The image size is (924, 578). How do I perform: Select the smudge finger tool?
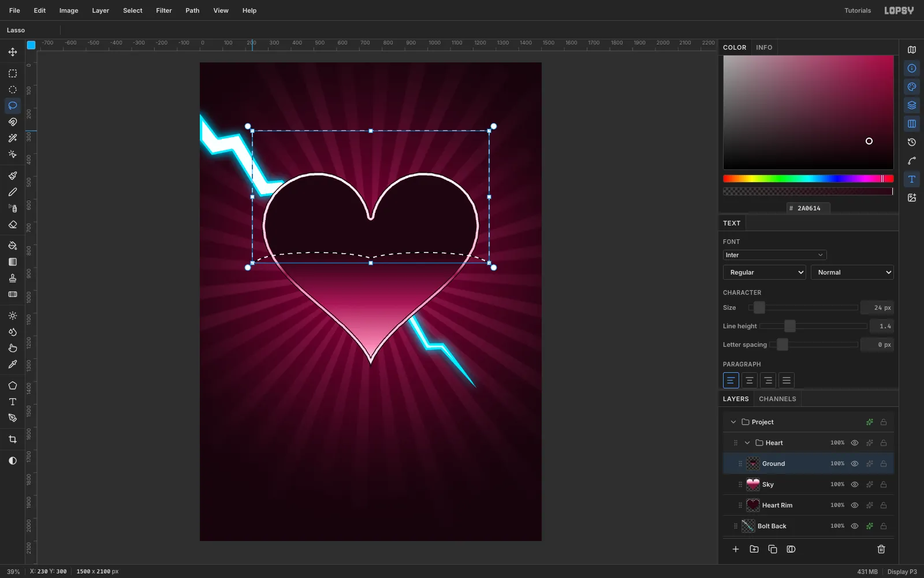(x=13, y=348)
